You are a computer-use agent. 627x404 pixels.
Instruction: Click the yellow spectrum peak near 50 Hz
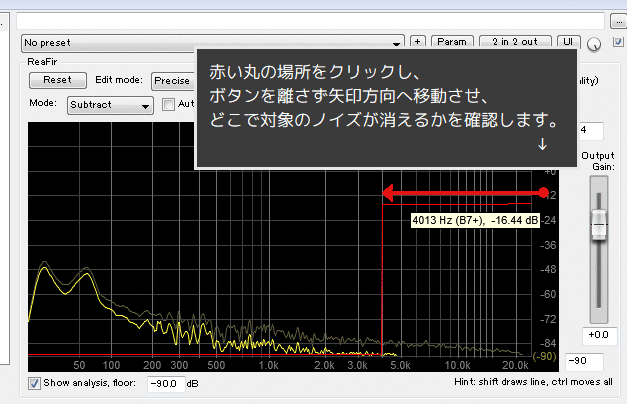(x=44, y=268)
